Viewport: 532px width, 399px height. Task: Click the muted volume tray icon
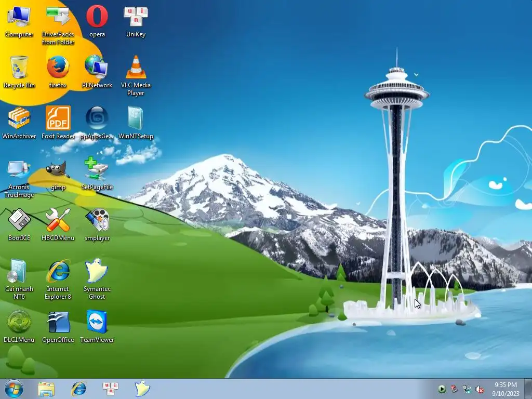[x=480, y=389]
